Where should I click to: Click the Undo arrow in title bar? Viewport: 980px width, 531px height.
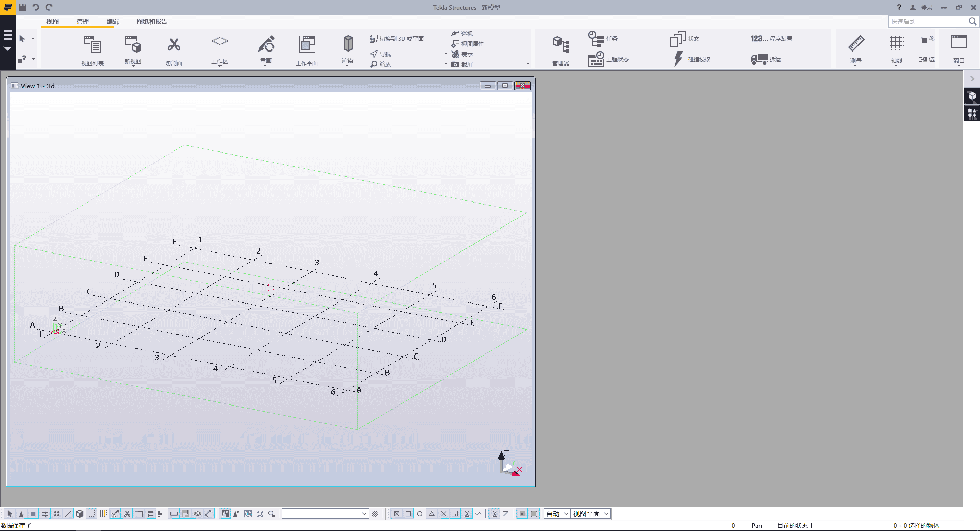[36, 7]
